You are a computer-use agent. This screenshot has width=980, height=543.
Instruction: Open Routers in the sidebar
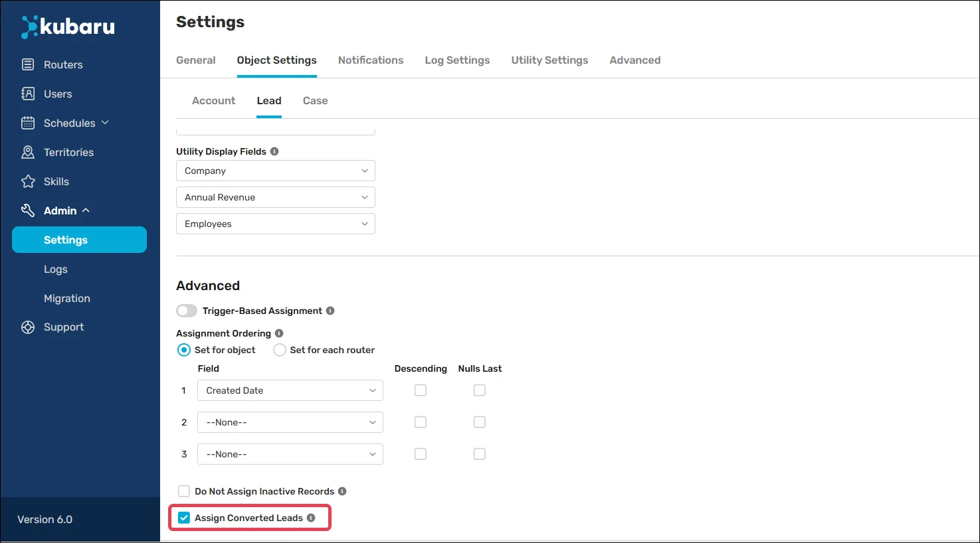tap(63, 64)
